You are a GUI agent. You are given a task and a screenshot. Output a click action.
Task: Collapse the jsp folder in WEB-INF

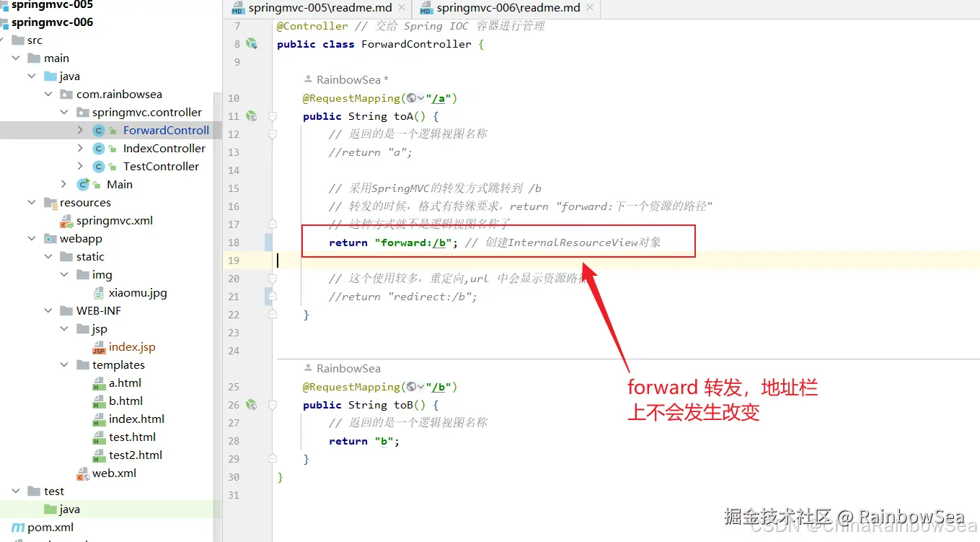65,328
